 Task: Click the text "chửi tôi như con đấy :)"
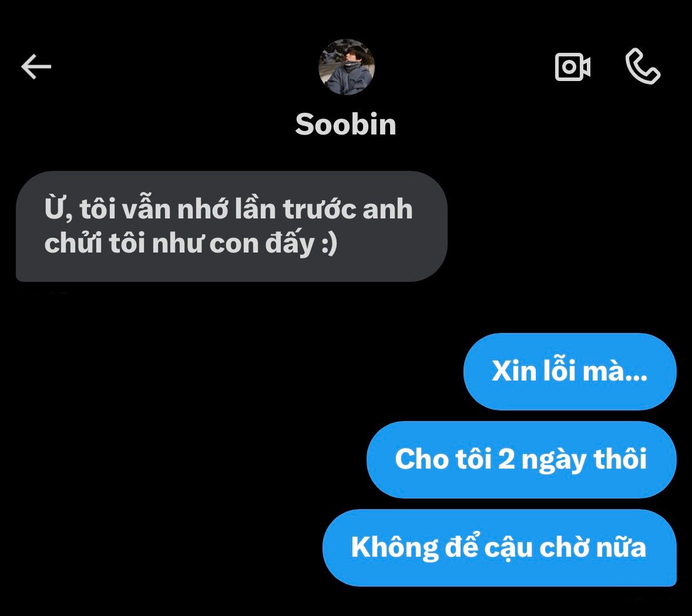tap(191, 243)
